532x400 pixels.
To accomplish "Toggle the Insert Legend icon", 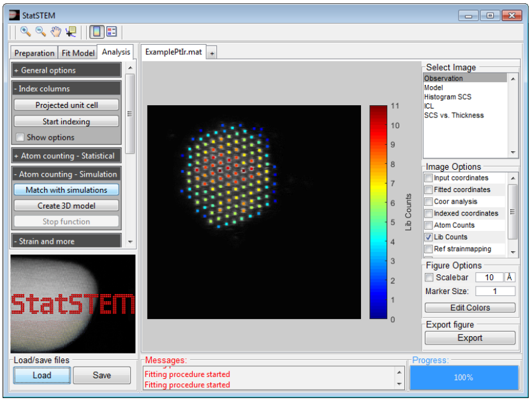I will (111, 31).
